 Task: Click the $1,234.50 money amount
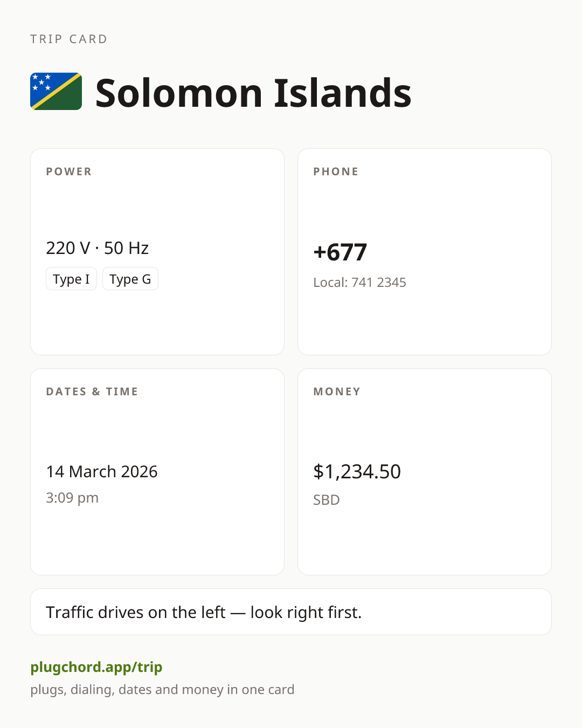pos(357,471)
